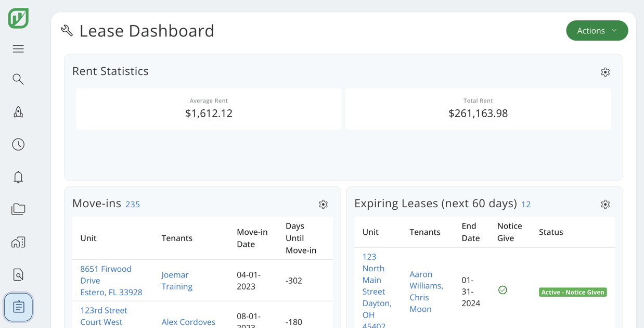Screen dimensions: 644x328
Task: Select the rocket launcher icon in the sidebar
Action: click(18, 111)
